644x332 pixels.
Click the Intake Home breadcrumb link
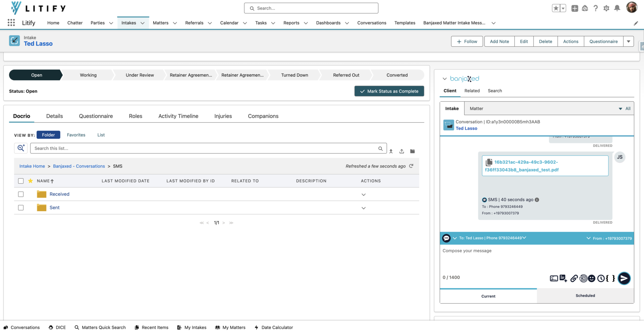(32, 166)
